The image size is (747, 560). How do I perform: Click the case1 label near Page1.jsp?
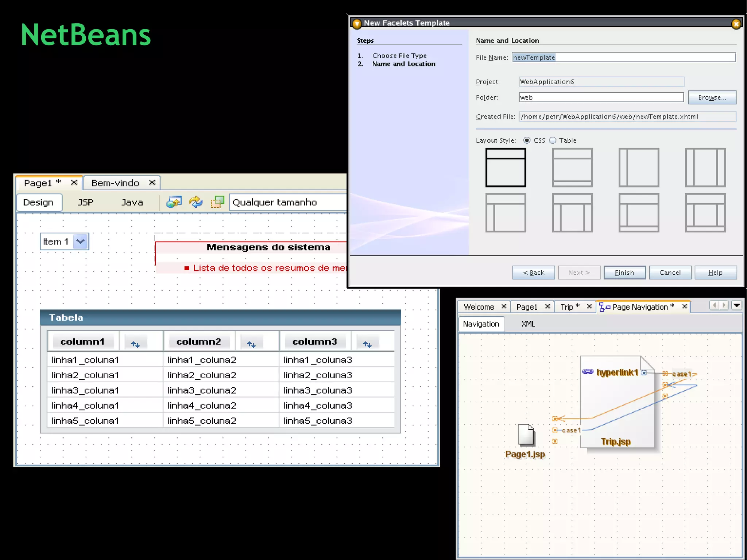(x=571, y=430)
